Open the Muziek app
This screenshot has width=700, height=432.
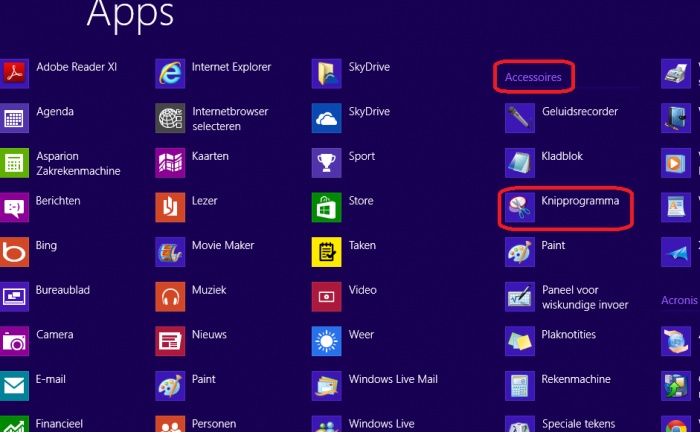pyautogui.click(x=191, y=296)
